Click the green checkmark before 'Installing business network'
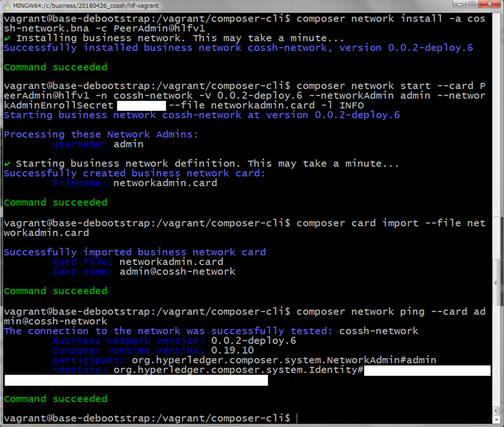Viewport: 504px width, 427px height. [7, 39]
